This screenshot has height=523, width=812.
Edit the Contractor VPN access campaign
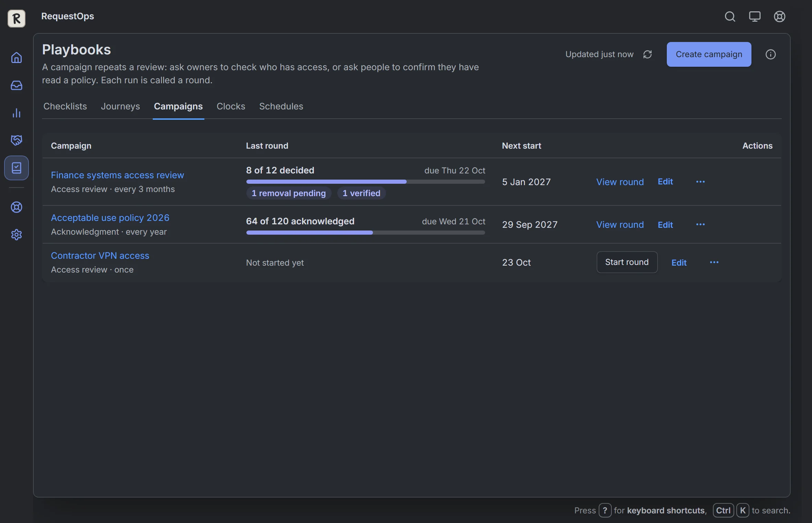click(x=679, y=263)
